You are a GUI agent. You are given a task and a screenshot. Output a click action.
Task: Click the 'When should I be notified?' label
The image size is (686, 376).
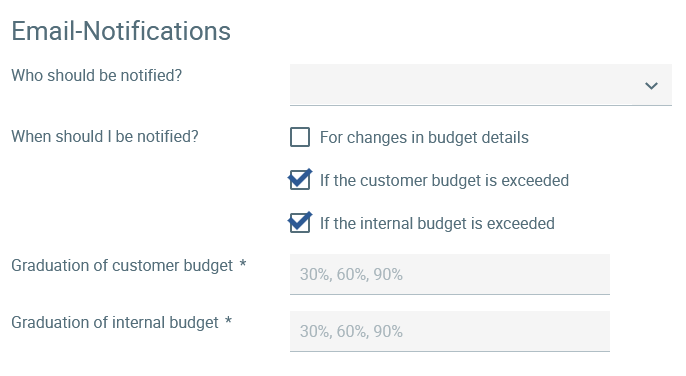click(105, 136)
